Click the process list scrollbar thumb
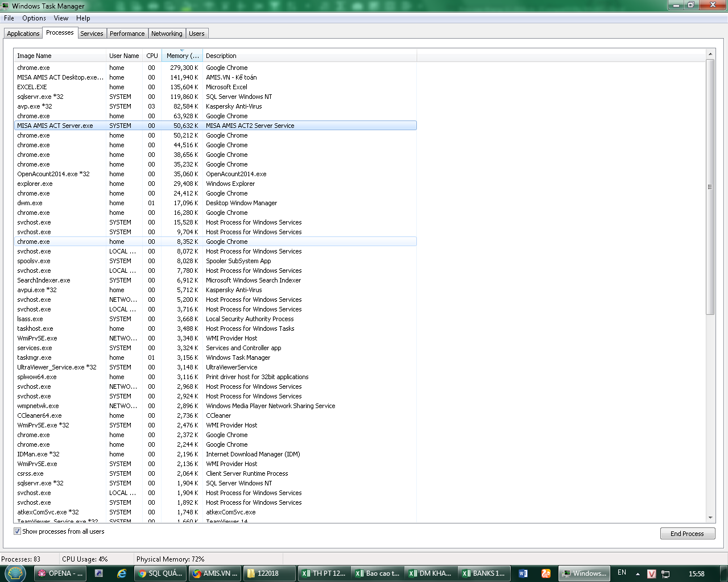Viewport: 728px width, 582px height. [710, 186]
